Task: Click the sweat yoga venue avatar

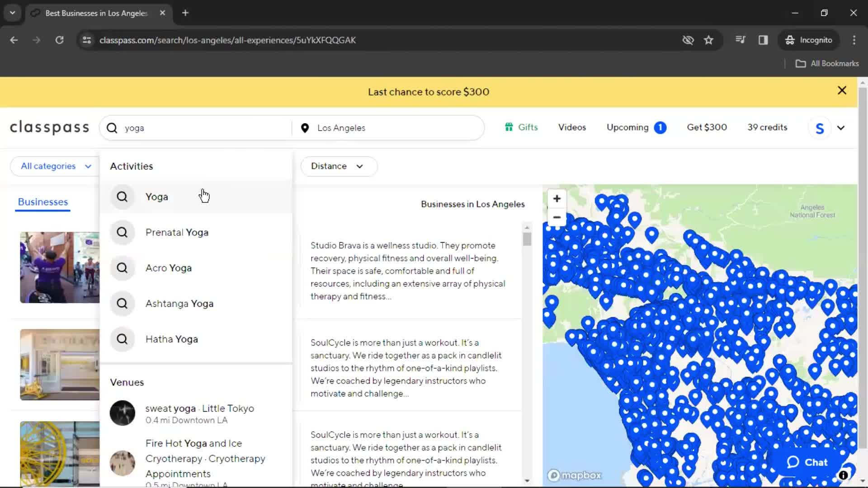Action: pyautogui.click(x=122, y=413)
